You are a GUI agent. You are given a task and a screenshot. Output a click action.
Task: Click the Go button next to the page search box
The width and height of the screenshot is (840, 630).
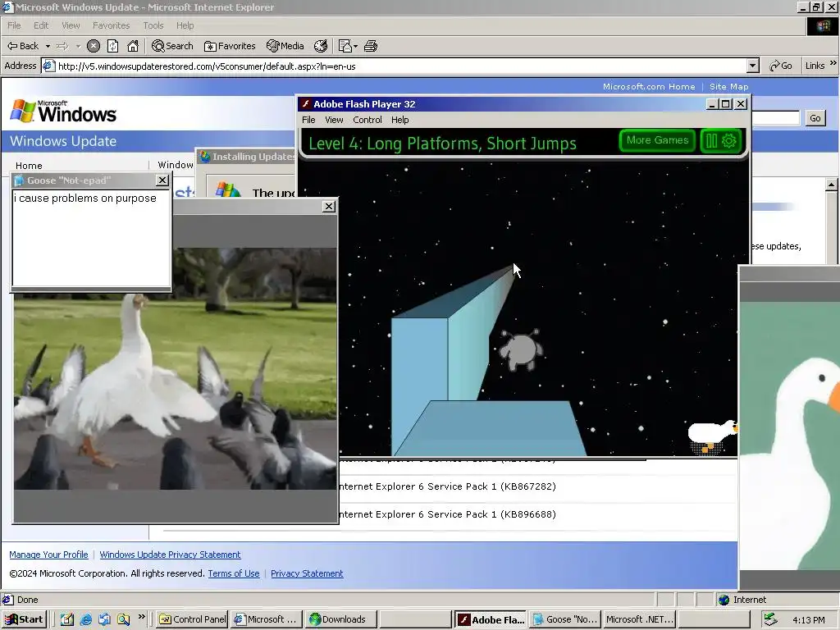click(x=815, y=118)
